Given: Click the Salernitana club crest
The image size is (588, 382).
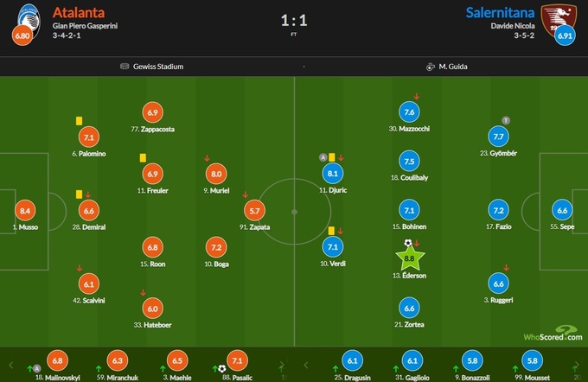Looking at the screenshot, I should click(x=556, y=16).
